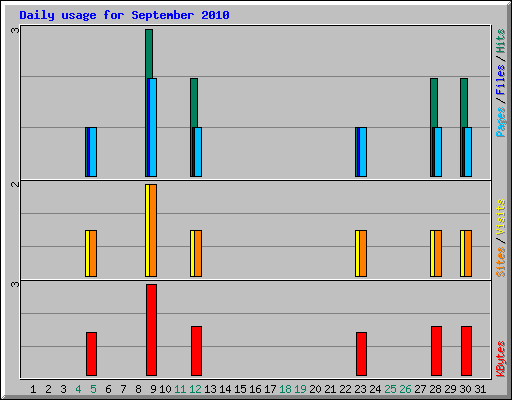
Task: Click the day label '17' on the axis
Action: [x=270, y=389]
